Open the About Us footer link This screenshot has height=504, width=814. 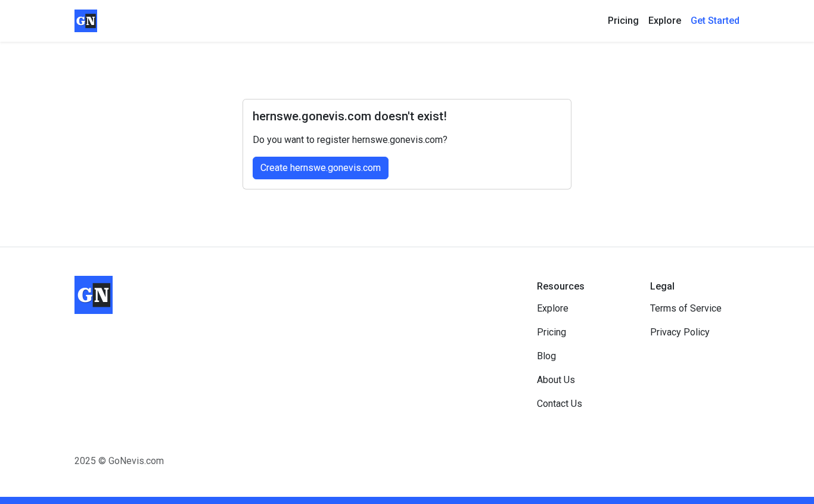556,380
